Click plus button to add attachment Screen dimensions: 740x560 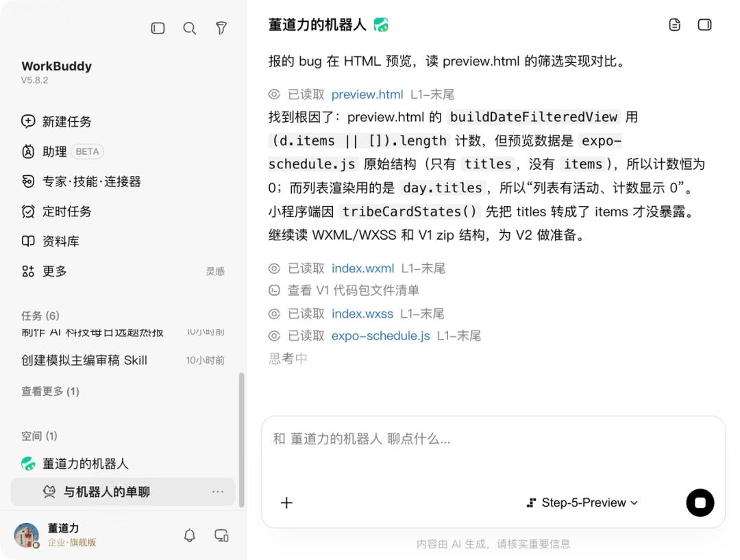click(286, 503)
